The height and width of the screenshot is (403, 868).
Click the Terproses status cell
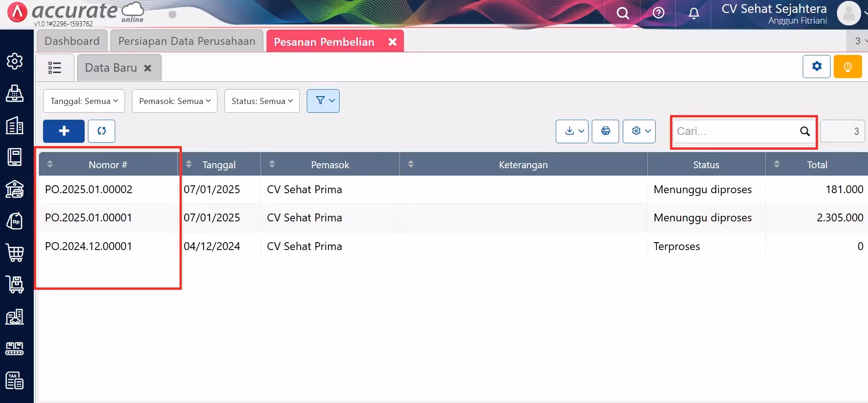676,246
